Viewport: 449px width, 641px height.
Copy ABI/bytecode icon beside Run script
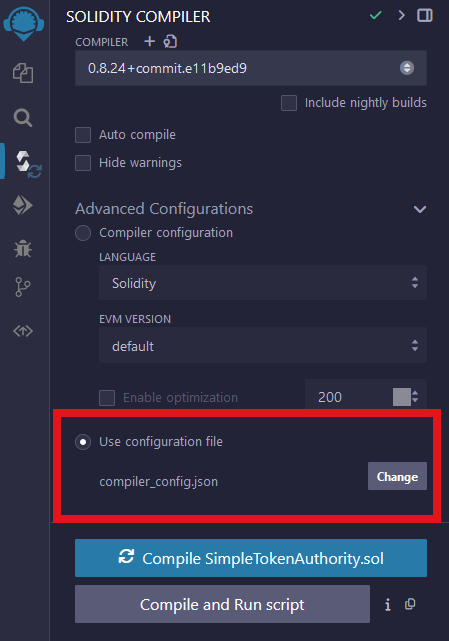(410, 604)
